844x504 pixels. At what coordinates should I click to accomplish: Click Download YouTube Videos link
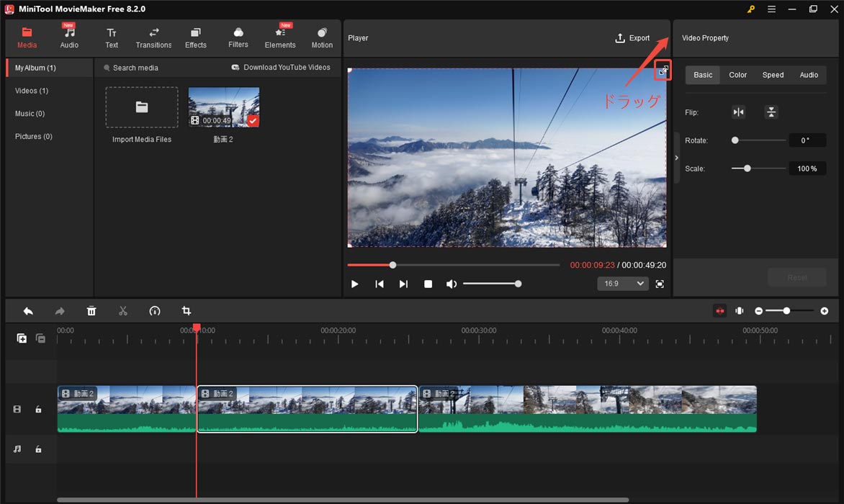click(x=280, y=67)
